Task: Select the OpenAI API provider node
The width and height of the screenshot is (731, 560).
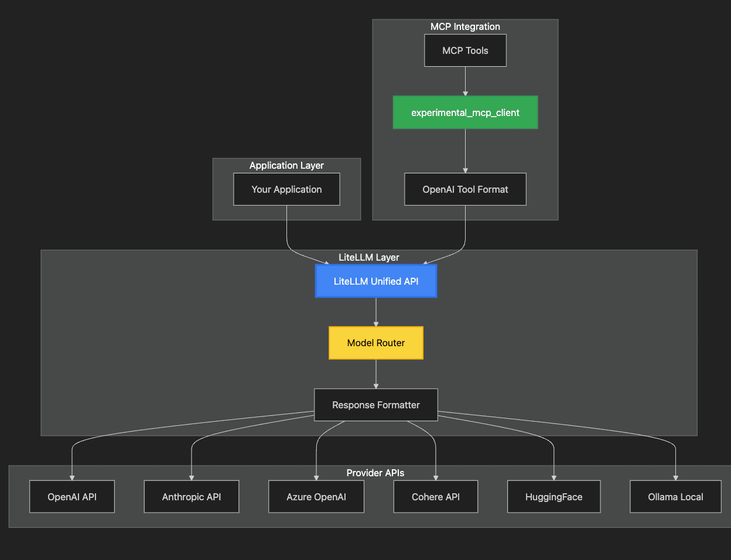Action: tap(72, 497)
